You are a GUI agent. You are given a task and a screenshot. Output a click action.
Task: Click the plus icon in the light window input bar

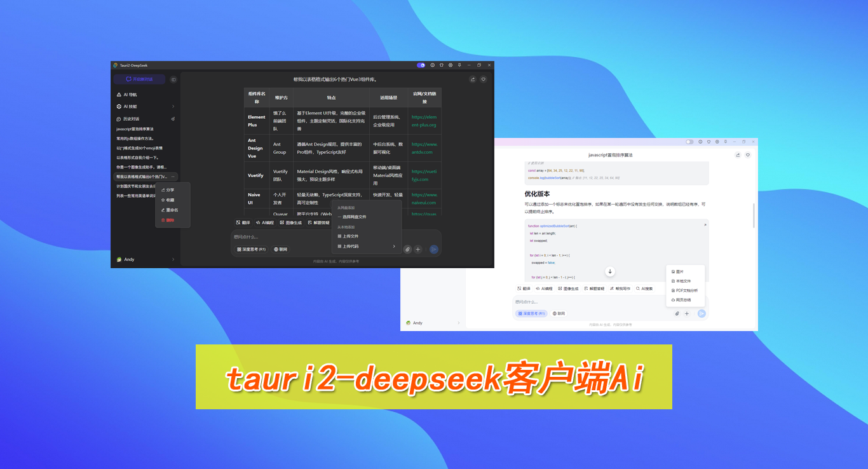[x=686, y=313]
